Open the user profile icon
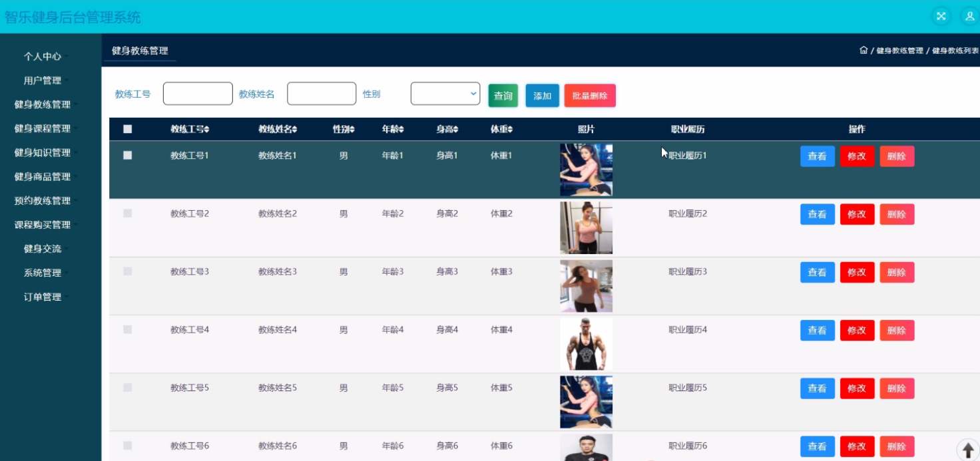Image resolution: width=980 pixels, height=461 pixels. pos(969,17)
